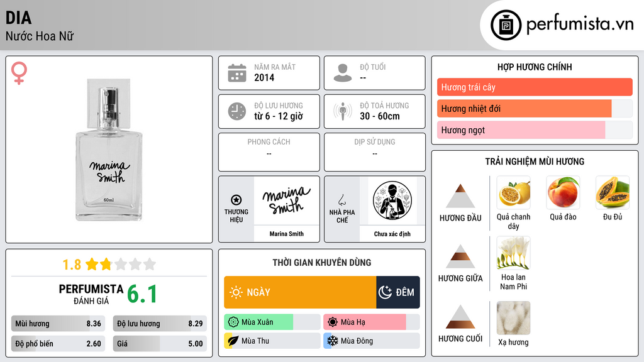Click the Nước Hoa Nữ subtitle
The height and width of the screenshot is (362, 644).
coord(40,36)
